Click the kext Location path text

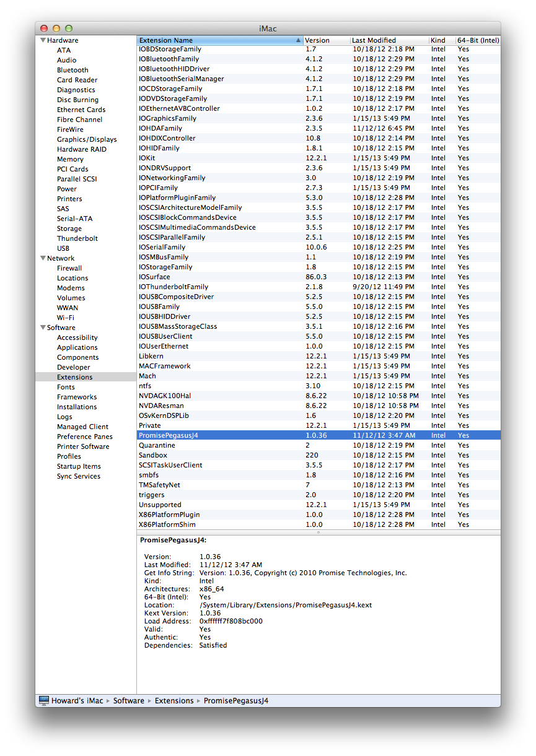coord(286,605)
